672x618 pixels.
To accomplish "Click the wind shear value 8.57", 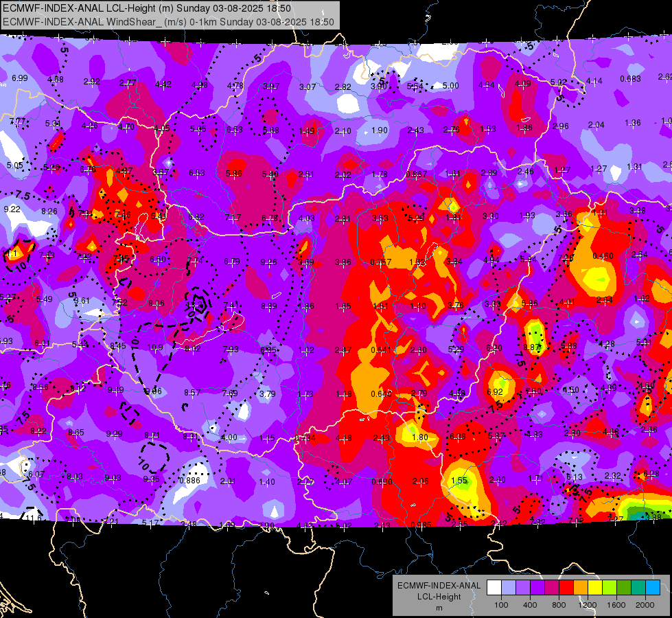I will pyautogui.click(x=192, y=392).
